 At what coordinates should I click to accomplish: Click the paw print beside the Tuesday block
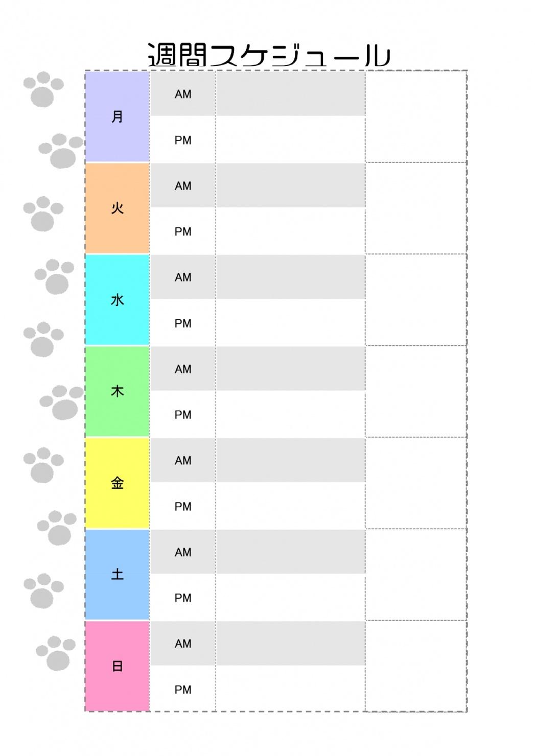[43, 214]
